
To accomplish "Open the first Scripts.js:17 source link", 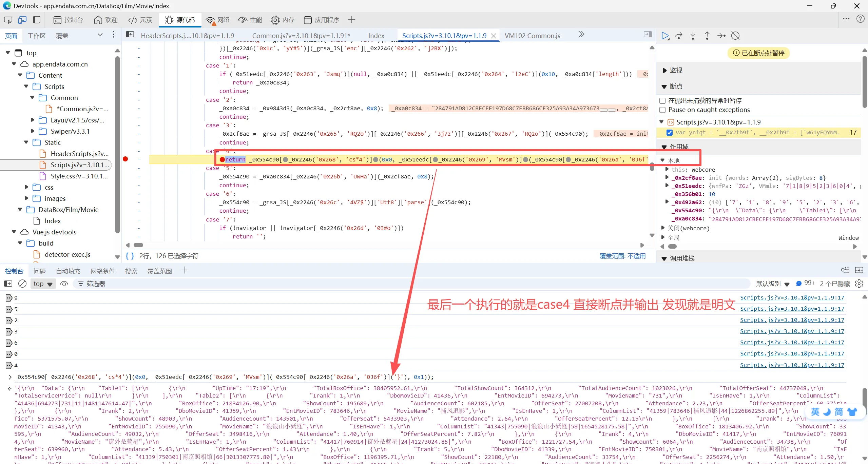I will click(792, 298).
